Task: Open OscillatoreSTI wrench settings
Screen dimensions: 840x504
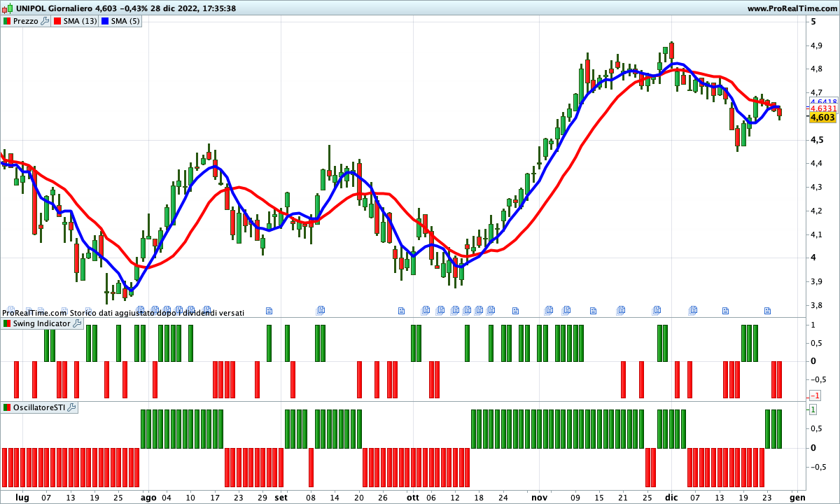Action: tap(71, 407)
